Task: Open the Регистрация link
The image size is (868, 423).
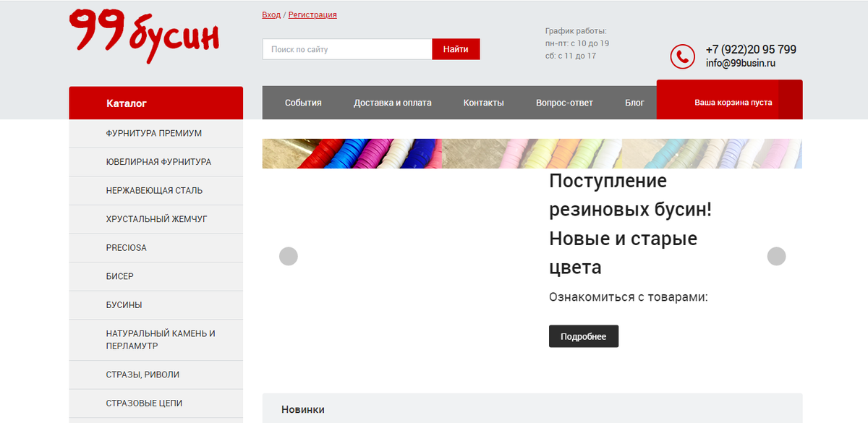Action: tap(312, 14)
